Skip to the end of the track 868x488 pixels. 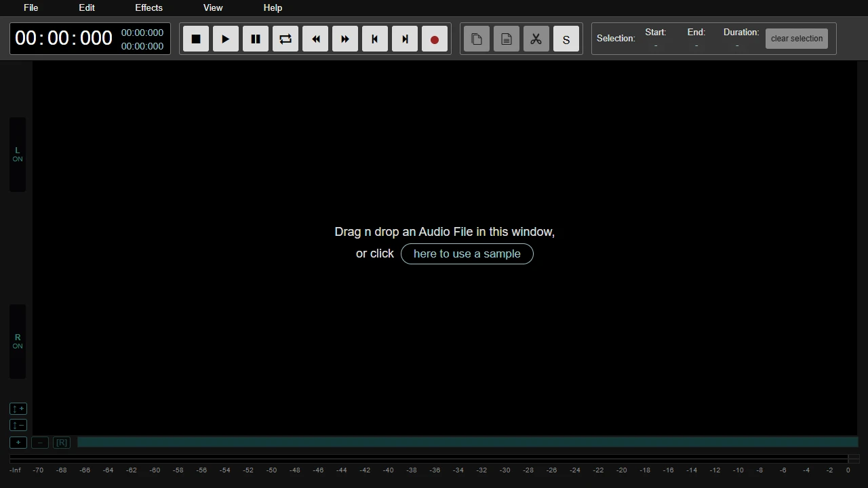click(x=404, y=39)
